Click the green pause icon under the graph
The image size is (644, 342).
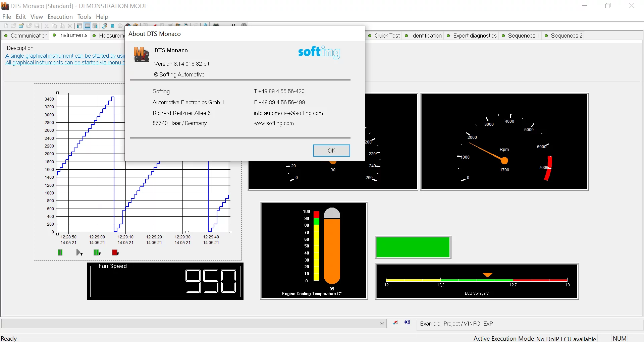pyautogui.click(x=60, y=252)
